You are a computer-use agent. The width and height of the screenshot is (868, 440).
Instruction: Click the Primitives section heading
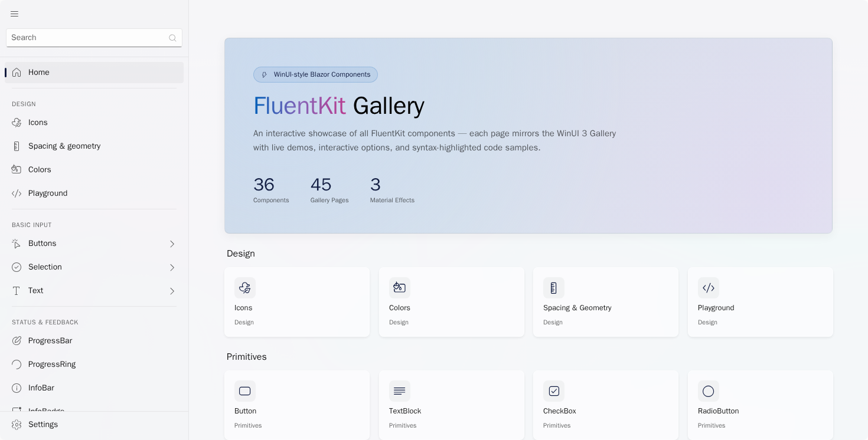click(247, 357)
